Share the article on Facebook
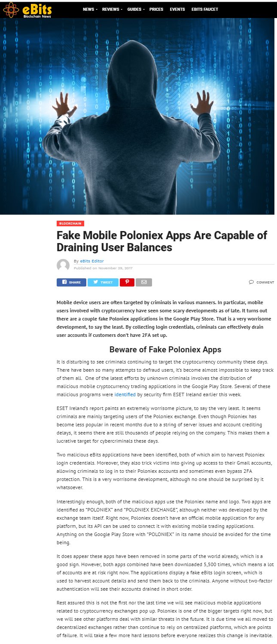Screen dimensions: 277x644 point(71,282)
